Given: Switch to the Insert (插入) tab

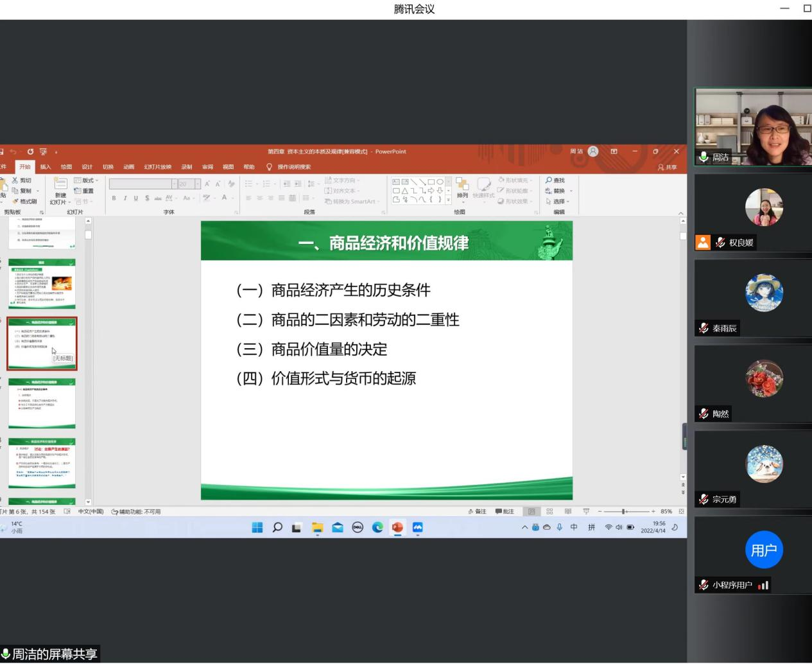Looking at the screenshot, I should (46, 167).
